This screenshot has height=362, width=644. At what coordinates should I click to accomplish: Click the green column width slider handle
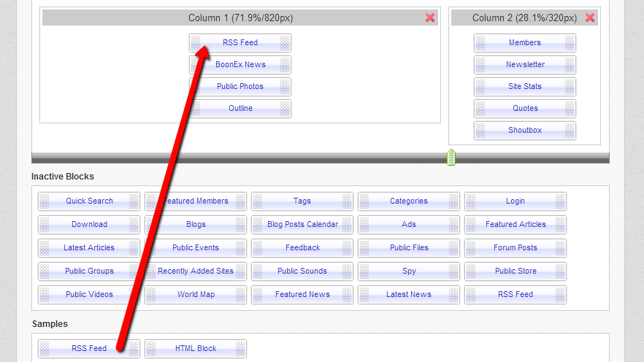point(451,157)
